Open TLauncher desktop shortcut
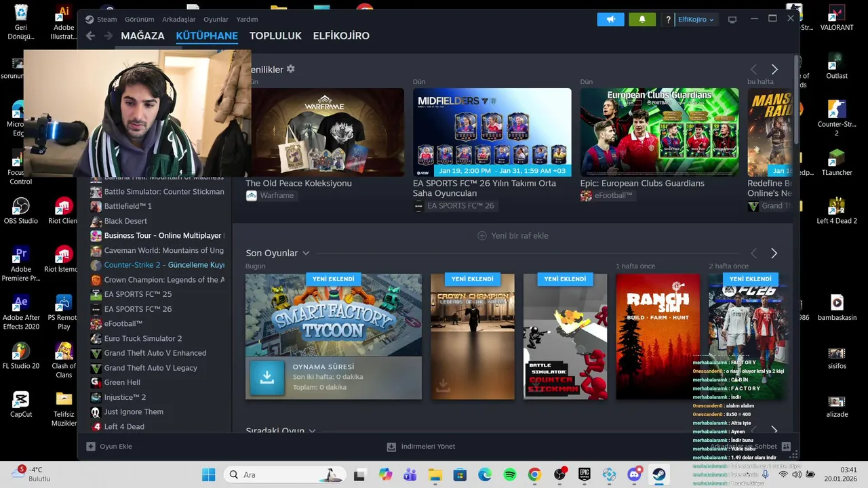The height and width of the screenshot is (488, 868). pos(837,163)
